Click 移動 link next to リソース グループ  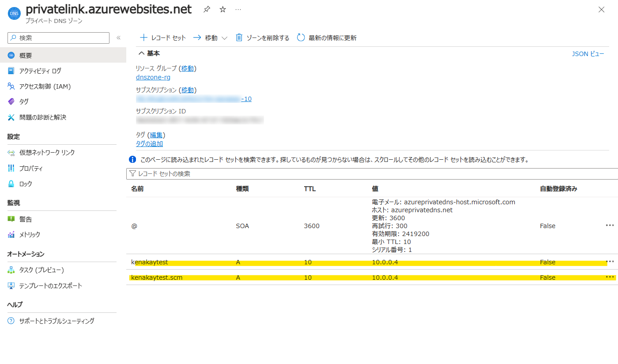click(188, 68)
